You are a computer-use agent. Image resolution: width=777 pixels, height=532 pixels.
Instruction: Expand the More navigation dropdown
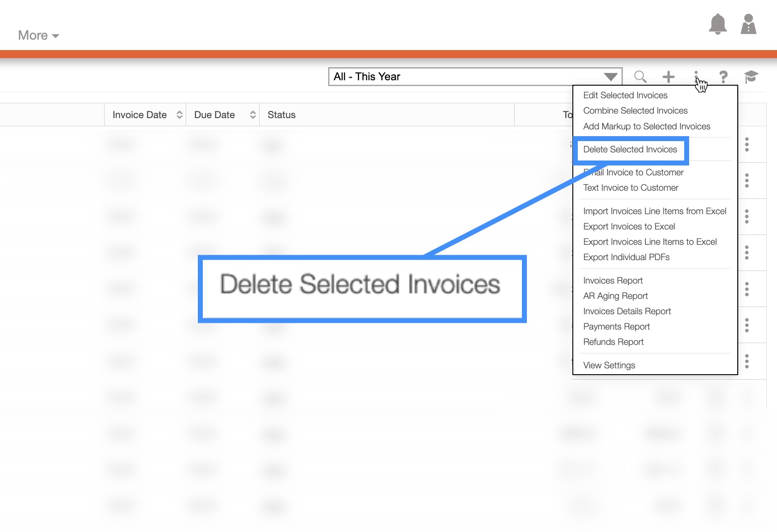[38, 35]
